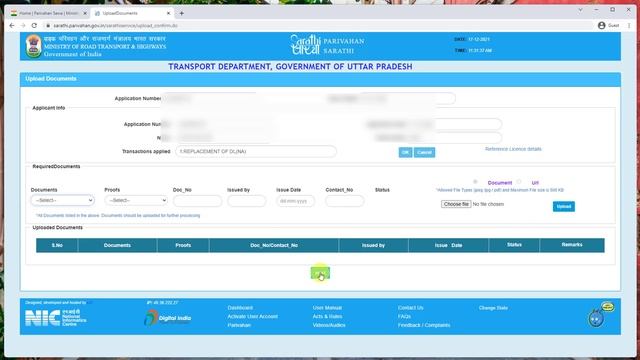This screenshot has width=640, height=360.
Task: Close the UploadDocuments tab
Action: pyautogui.click(x=168, y=13)
